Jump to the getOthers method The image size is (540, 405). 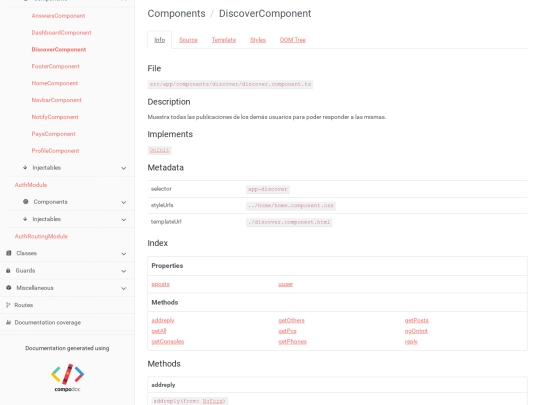291,321
